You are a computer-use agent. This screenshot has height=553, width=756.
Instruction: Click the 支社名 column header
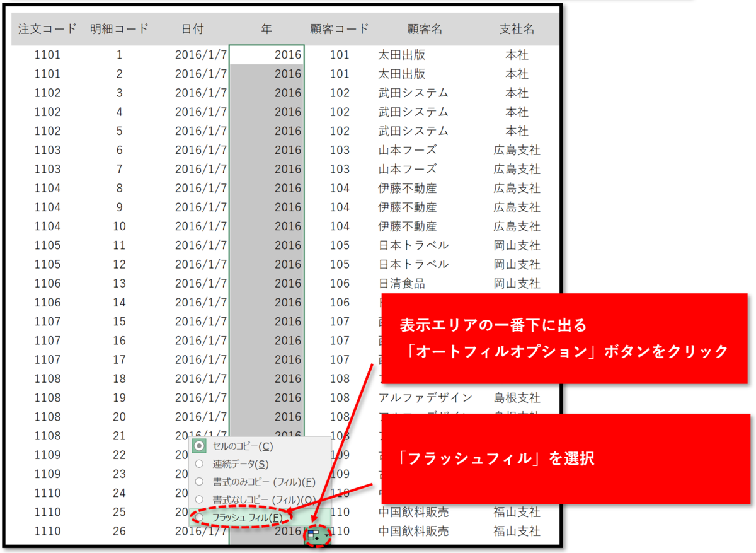click(517, 28)
